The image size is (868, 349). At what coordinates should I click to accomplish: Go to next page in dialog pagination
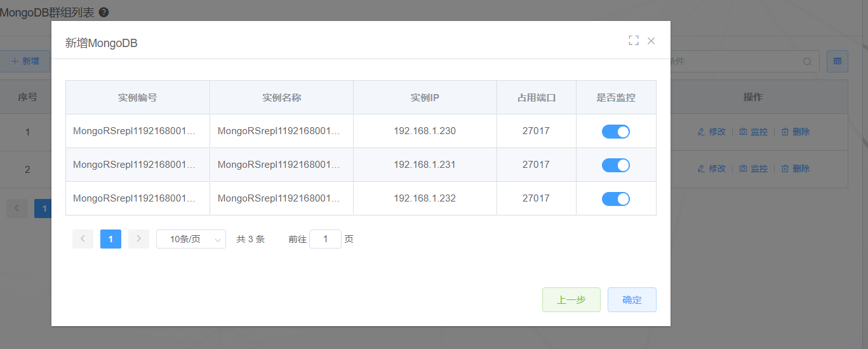pos(138,239)
